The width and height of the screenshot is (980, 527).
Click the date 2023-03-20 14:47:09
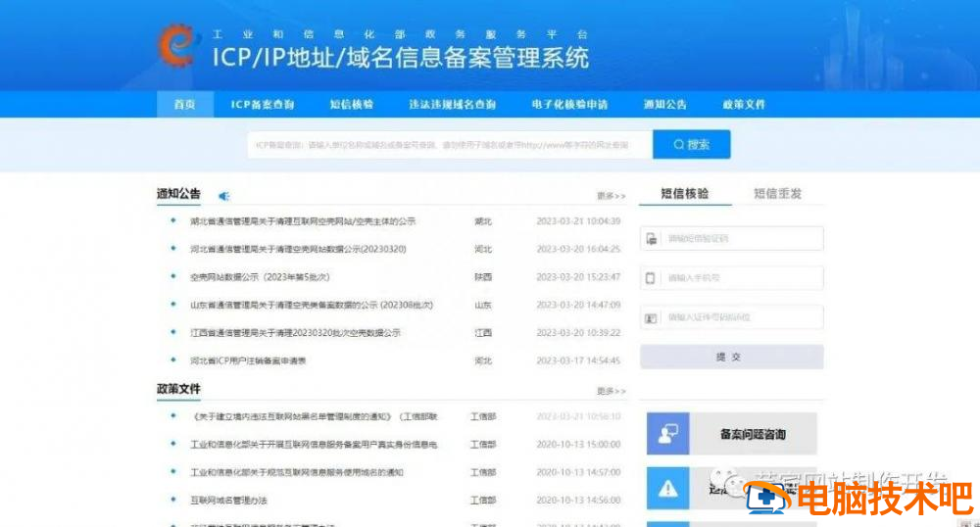pos(579,306)
